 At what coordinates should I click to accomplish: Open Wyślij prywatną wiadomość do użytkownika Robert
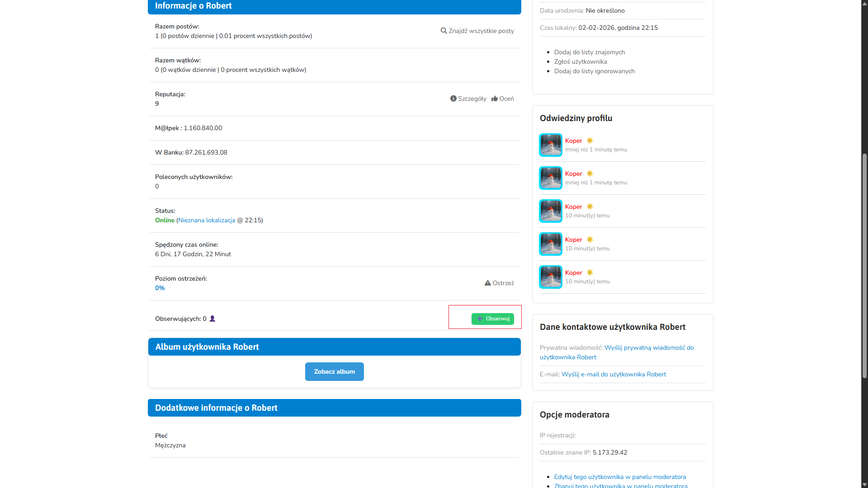tap(649, 347)
